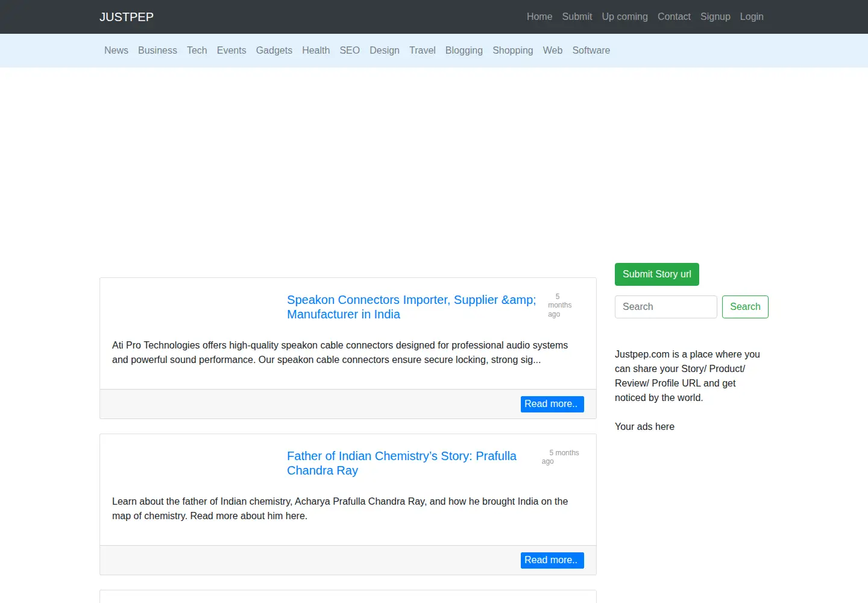
Task: Open the Submit page in navbar
Action: click(x=577, y=17)
